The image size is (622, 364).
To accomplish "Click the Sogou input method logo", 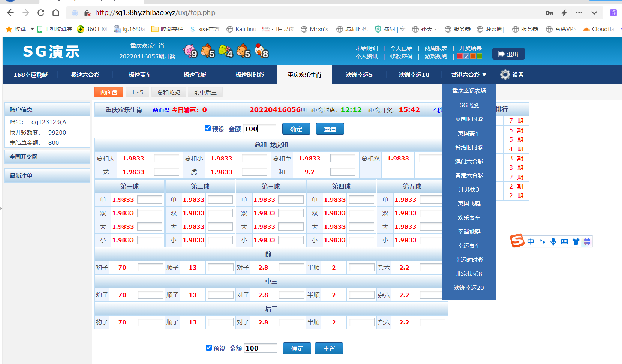I will pos(517,241).
